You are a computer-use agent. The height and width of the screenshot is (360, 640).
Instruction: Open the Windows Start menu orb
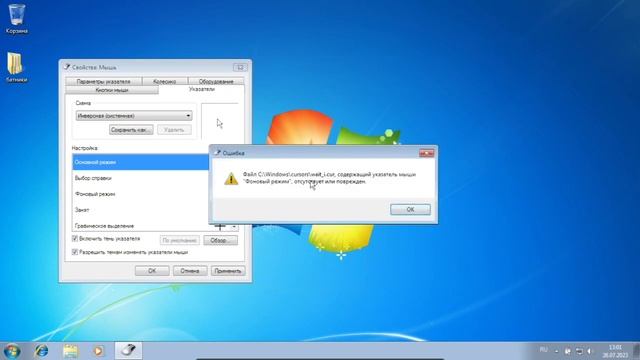pyautogui.click(x=12, y=351)
